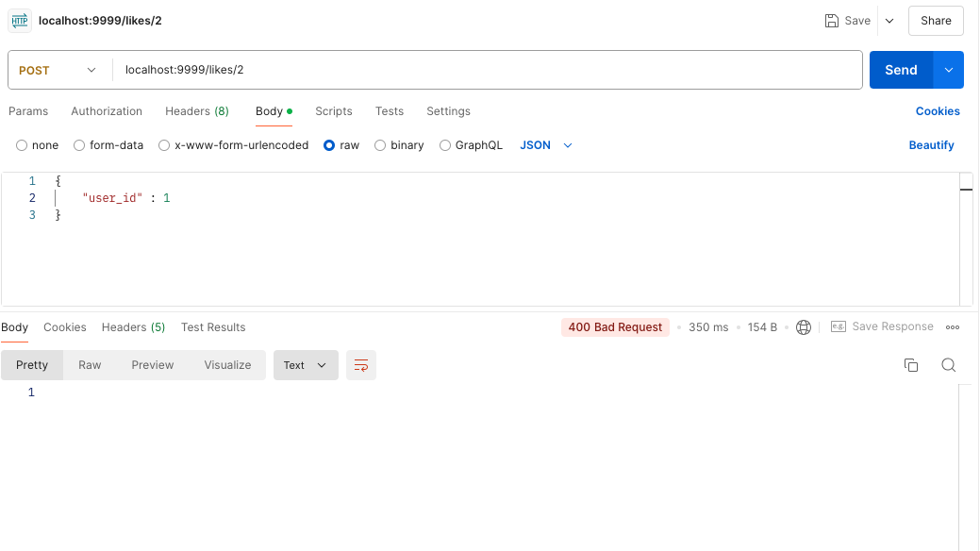Click the request URL input field
This screenshot has height=551, width=980.
(488, 70)
